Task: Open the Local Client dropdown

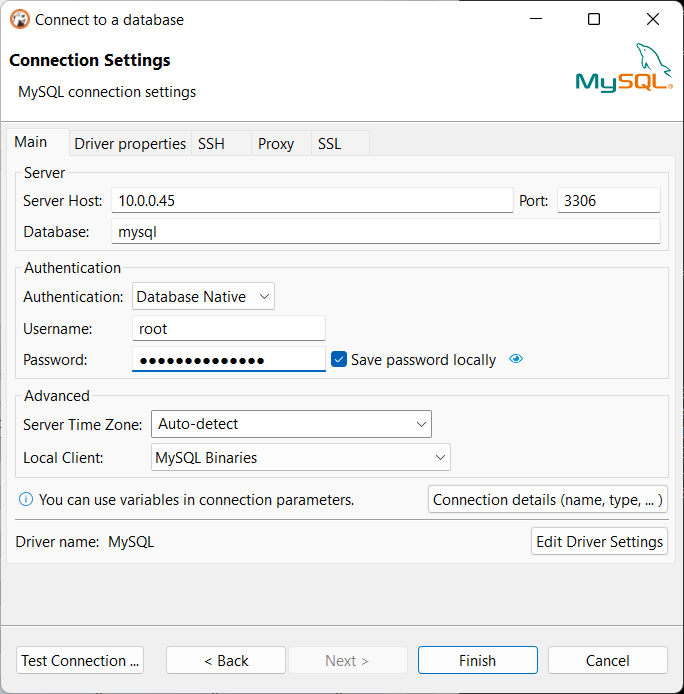Action: [301, 458]
